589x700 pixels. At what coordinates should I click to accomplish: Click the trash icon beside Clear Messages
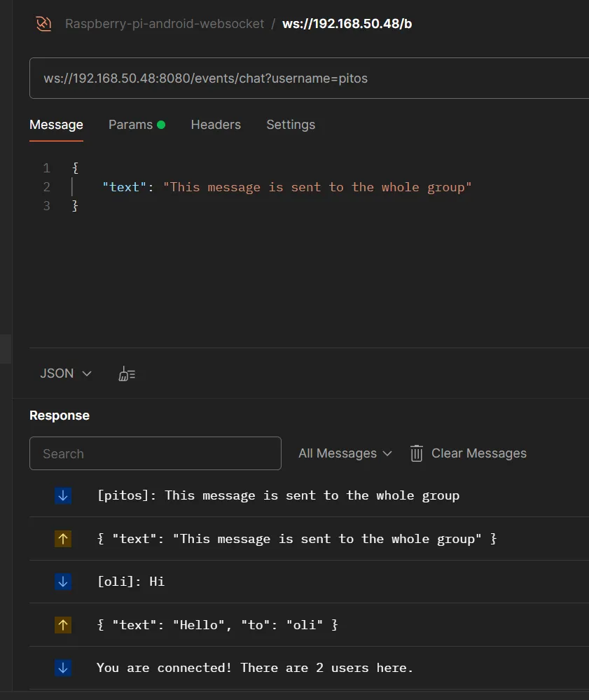[416, 453]
